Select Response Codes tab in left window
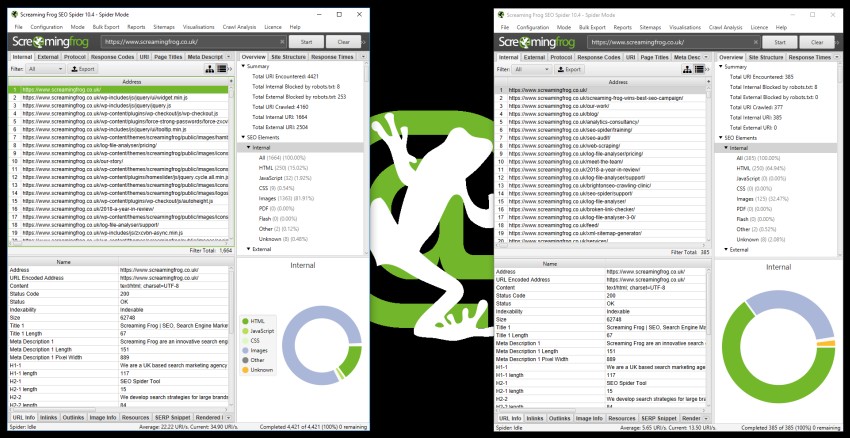 point(112,57)
